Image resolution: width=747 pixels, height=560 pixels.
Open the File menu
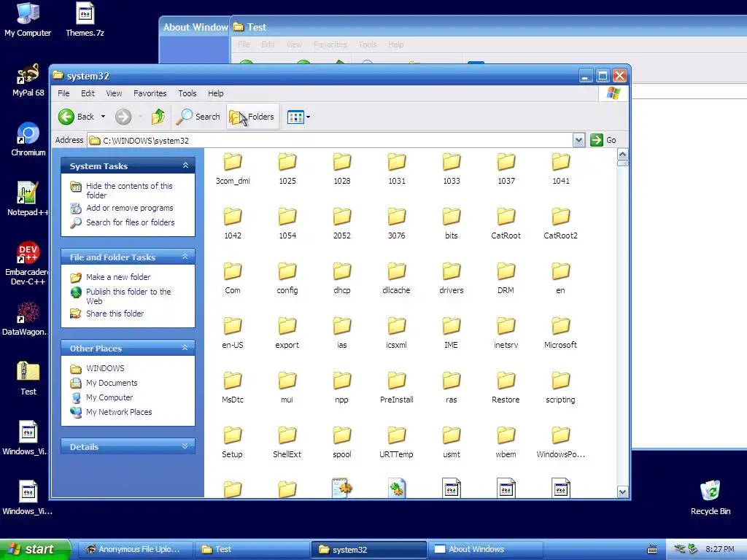[x=63, y=93]
